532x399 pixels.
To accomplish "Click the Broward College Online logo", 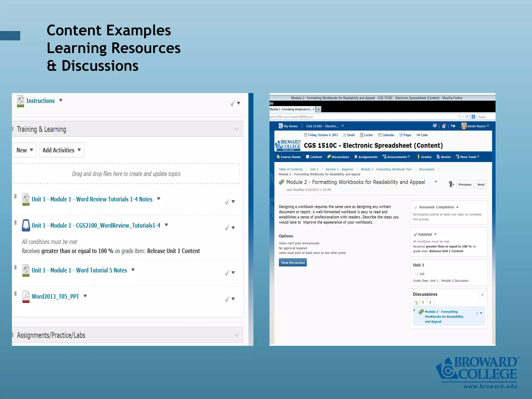I will point(288,145).
